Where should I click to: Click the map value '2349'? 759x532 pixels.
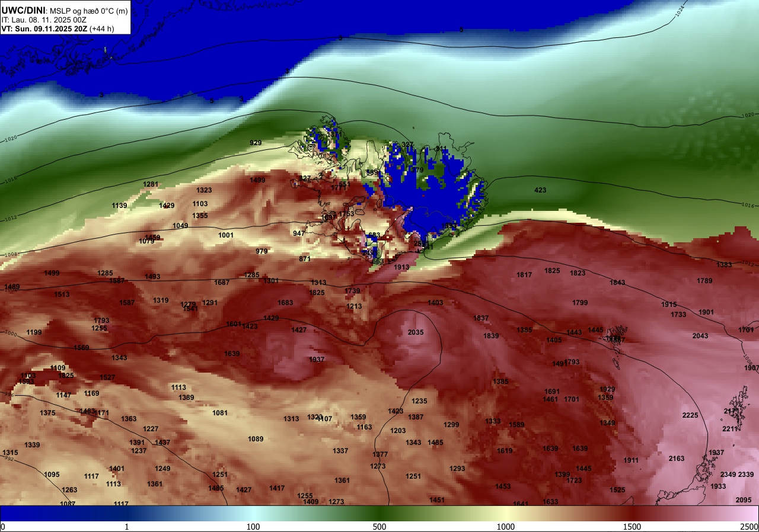tap(728, 475)
